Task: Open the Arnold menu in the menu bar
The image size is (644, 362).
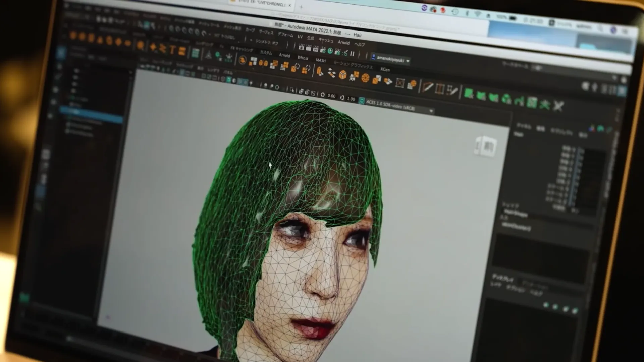Action: pos(343,43)
